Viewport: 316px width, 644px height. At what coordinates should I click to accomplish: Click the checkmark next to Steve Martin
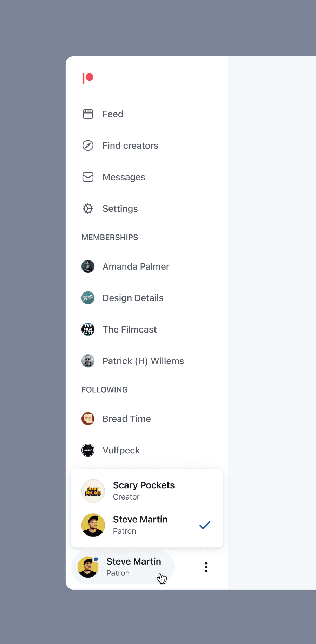point(205,525)
